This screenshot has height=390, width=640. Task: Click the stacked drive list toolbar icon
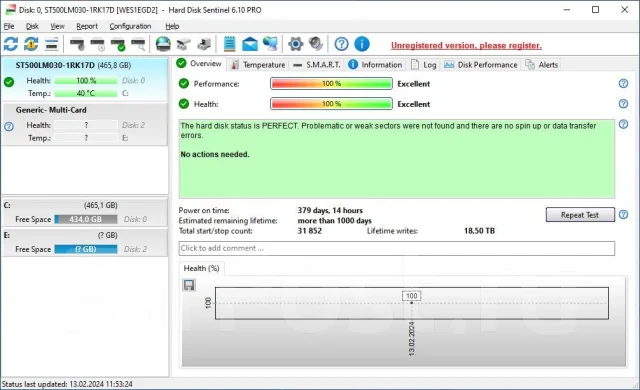[51, 44]
